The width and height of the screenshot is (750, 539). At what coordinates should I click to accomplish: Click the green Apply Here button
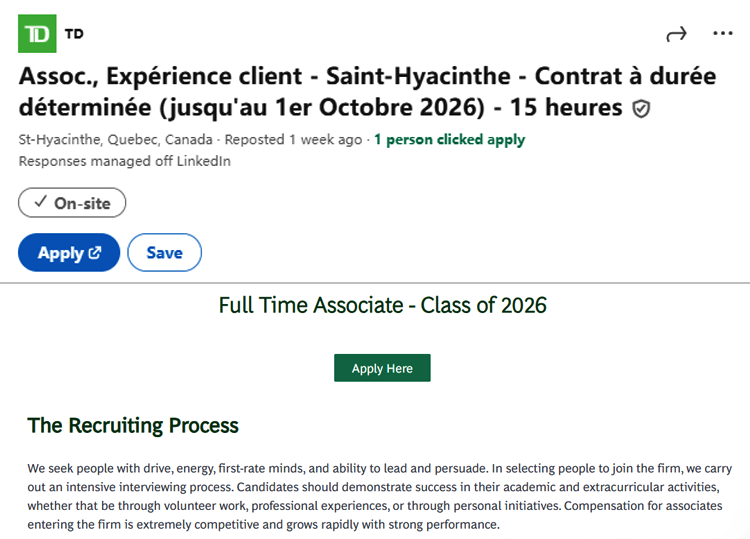pyautogui.click(x=382, y=368)
